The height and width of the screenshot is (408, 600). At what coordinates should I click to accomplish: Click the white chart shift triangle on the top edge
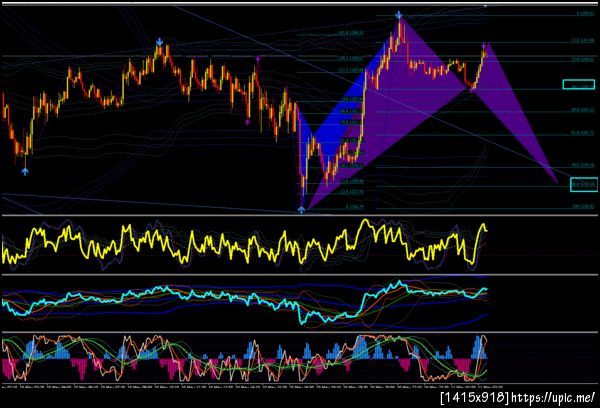tap(485, 6)
